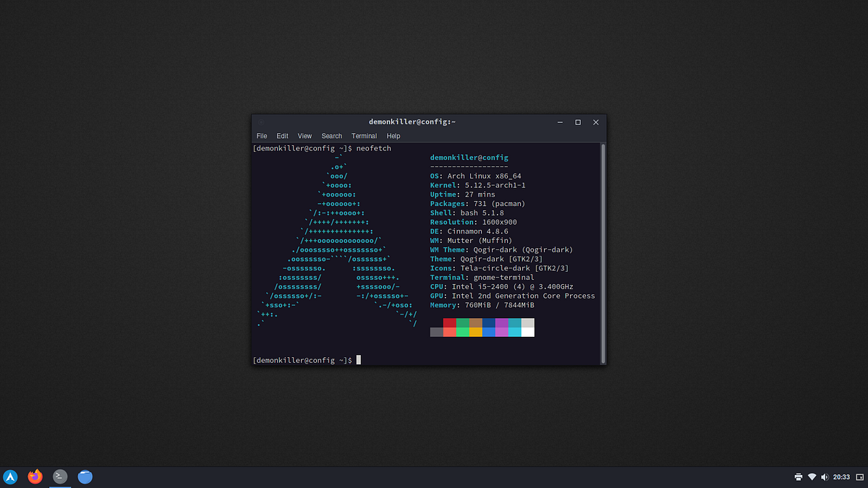Image resolution: width=868 pixels, height=488 pixels.
Task: Open the Terminal menu
Action: (364, 135)
